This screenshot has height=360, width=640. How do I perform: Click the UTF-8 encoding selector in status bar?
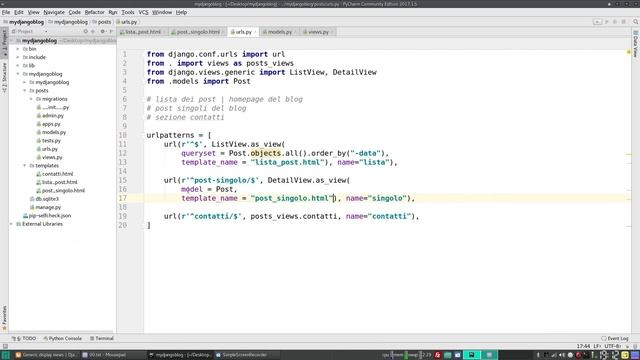pyautogui.click(x=613, y=346)
